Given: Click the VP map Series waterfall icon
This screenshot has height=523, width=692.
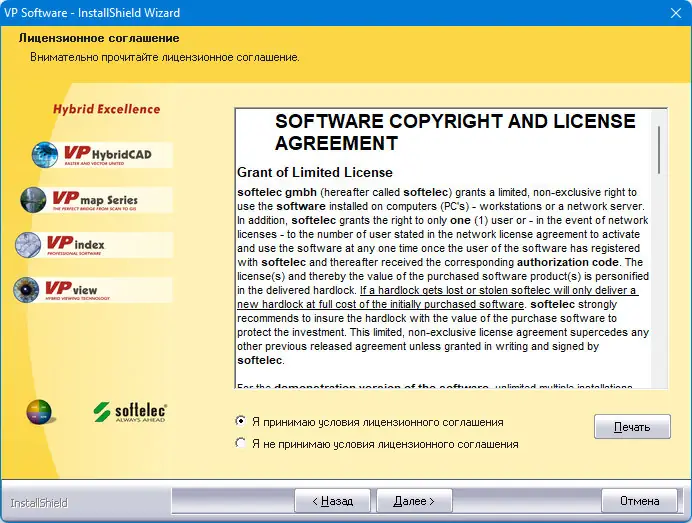Looking at the screenshot, I should (x=33, y=199).
